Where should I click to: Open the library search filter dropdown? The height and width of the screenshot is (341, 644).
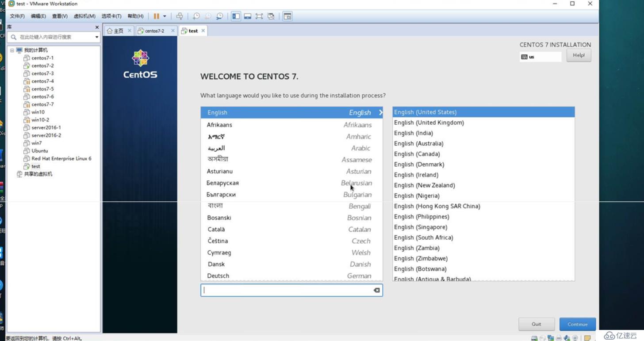97,37
